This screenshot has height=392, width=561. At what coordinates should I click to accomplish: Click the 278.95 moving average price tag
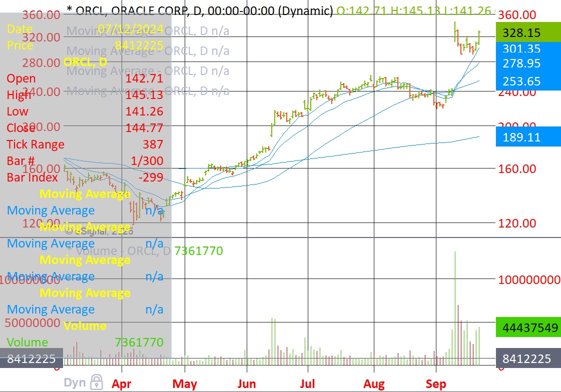point(528,63)
